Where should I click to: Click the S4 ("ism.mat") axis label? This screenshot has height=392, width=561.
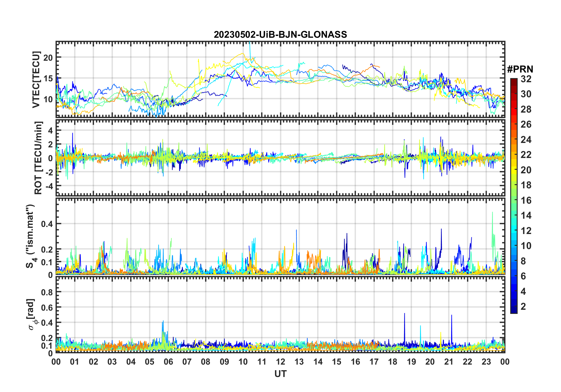[x=31, y=236]
